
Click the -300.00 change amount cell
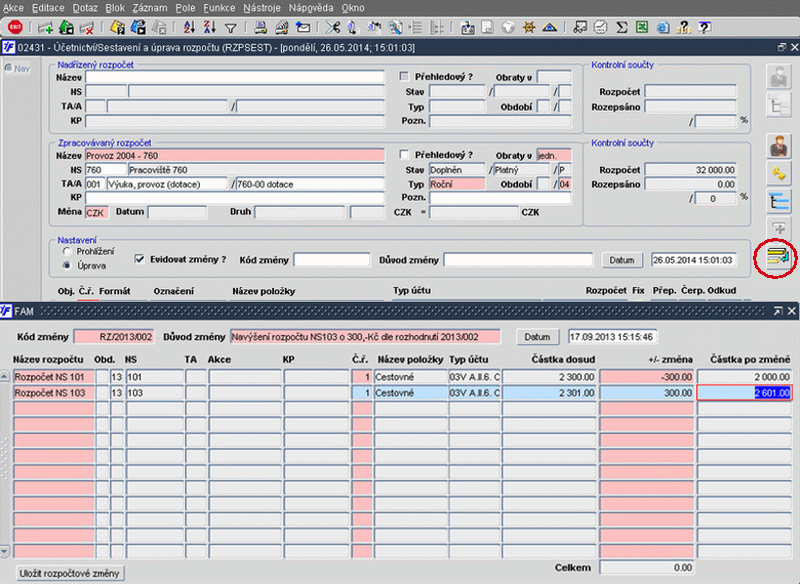[x=646, y=377]
